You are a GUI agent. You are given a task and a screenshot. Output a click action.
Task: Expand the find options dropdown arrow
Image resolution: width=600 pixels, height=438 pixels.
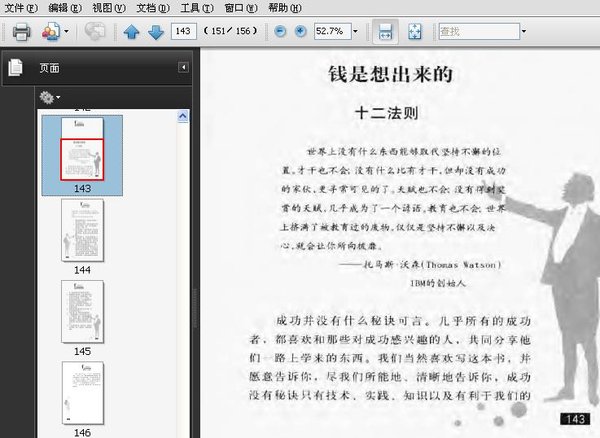(x=524, y=31)
